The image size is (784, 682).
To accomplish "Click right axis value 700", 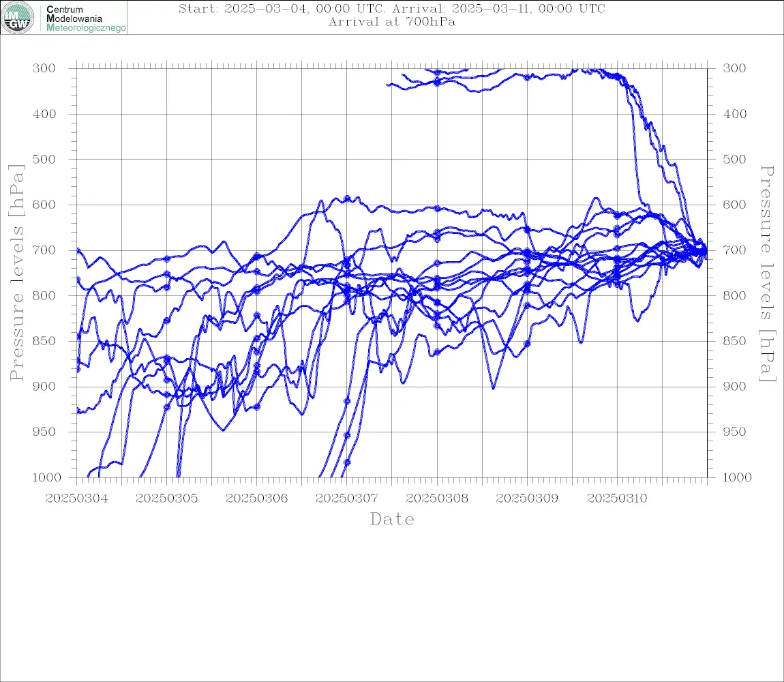I will point(734,250).
